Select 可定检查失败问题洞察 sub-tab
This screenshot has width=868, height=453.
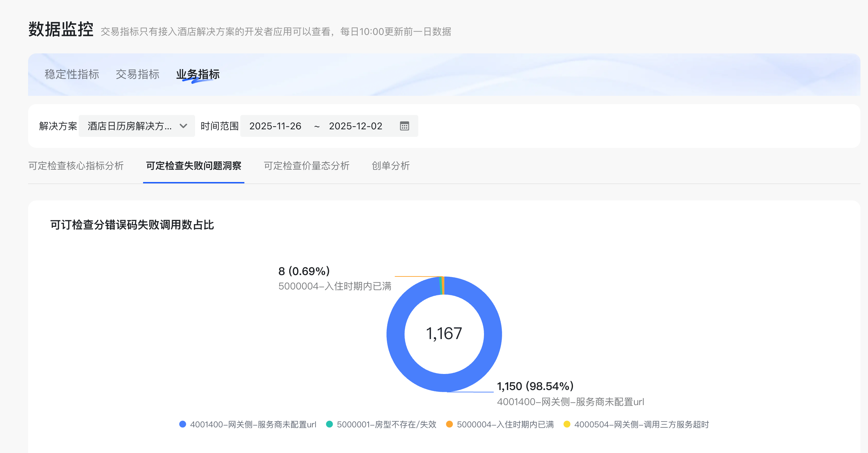[194, 166]
